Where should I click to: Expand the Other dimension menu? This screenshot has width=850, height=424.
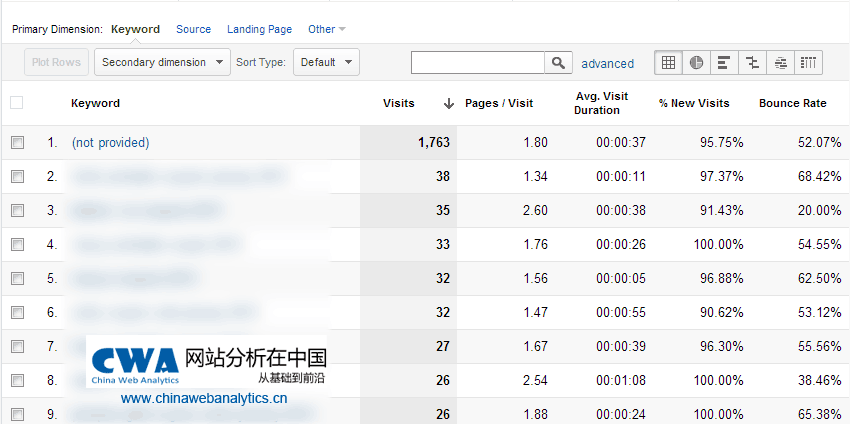point(327,30)
